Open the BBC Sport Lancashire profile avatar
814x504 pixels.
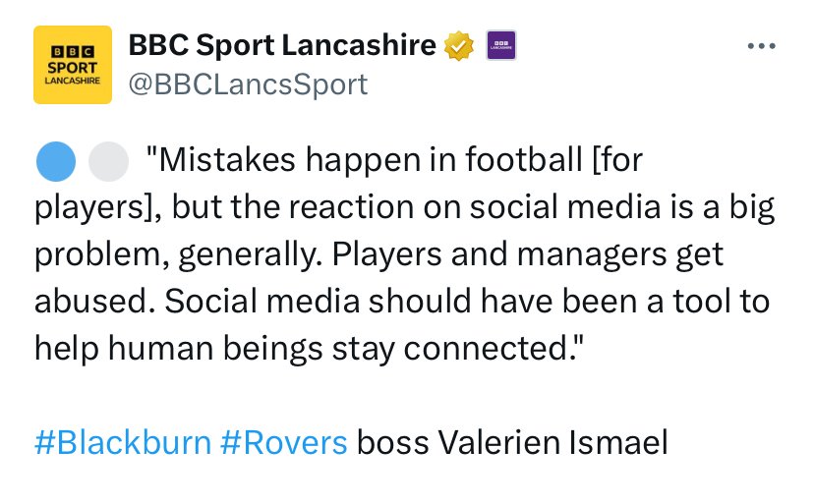click(73, 64)
